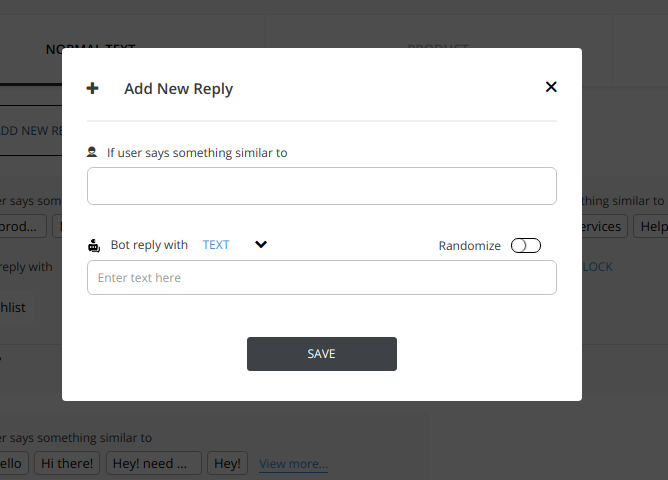Click the bot icon beside 'Bot reply with'
The image size is (668, 480).
click(x=94, y=245)
